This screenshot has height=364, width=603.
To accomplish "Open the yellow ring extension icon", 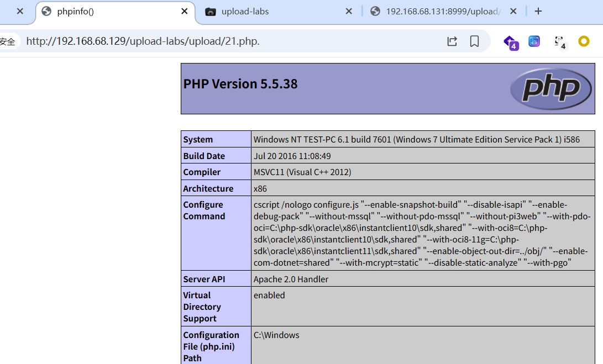I will pos(584,41).
